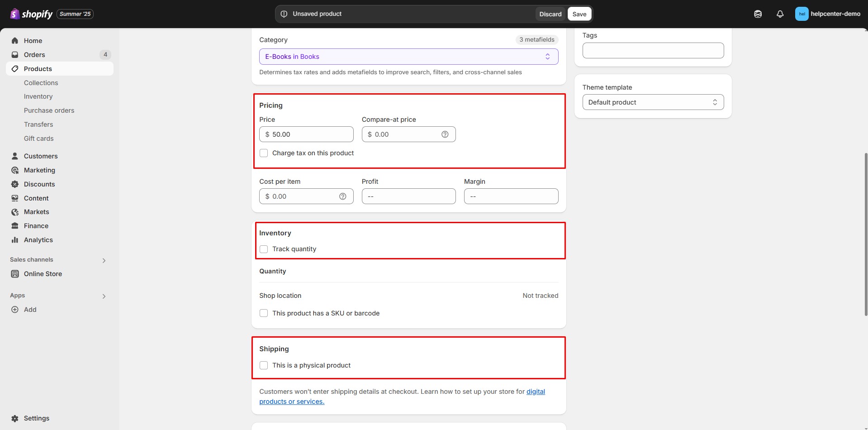Click the Shopify logo icon
Viewport: 868px width, 430px height.
pos(15,14)
